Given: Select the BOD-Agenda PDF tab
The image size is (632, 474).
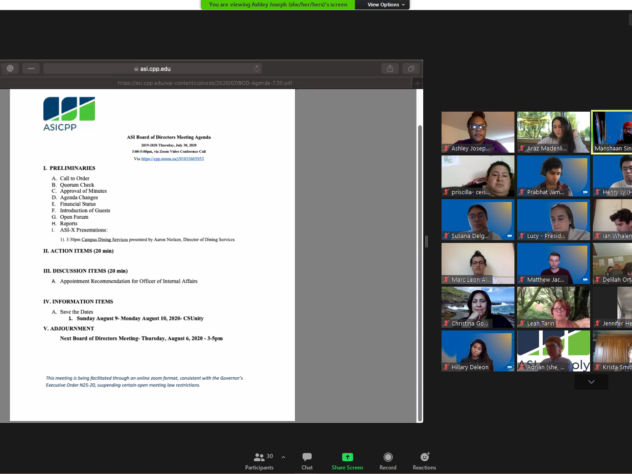Looking at the screenshot, I should [x=205, y=83].
